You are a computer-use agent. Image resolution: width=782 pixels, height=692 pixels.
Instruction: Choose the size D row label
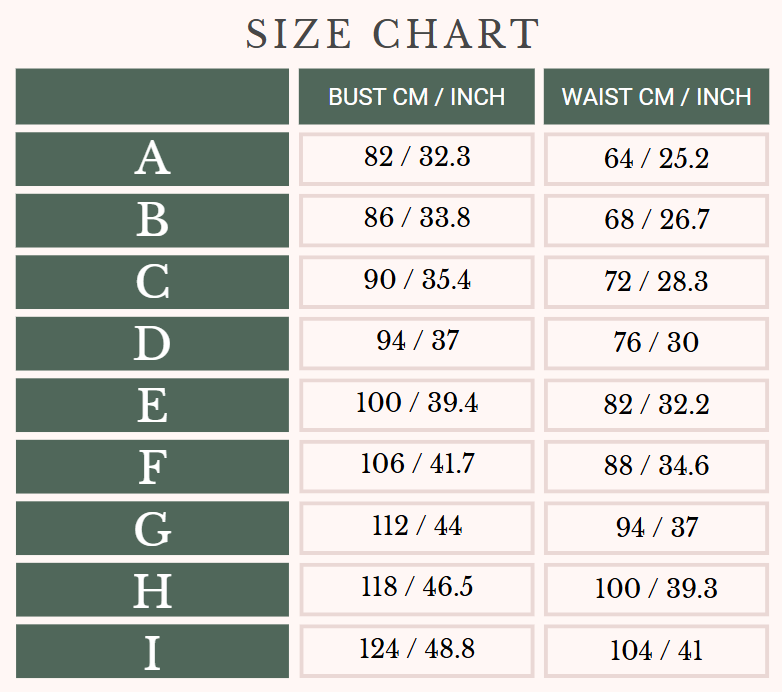coord(152,343)
